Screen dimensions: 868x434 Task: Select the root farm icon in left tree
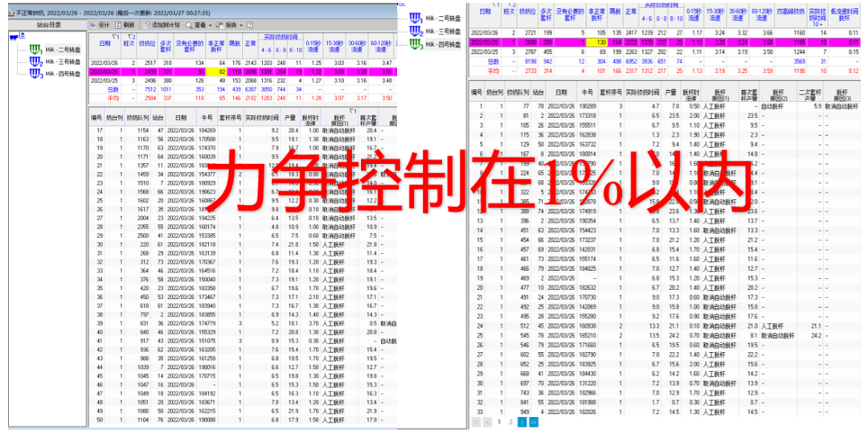(x=15, y=36)
